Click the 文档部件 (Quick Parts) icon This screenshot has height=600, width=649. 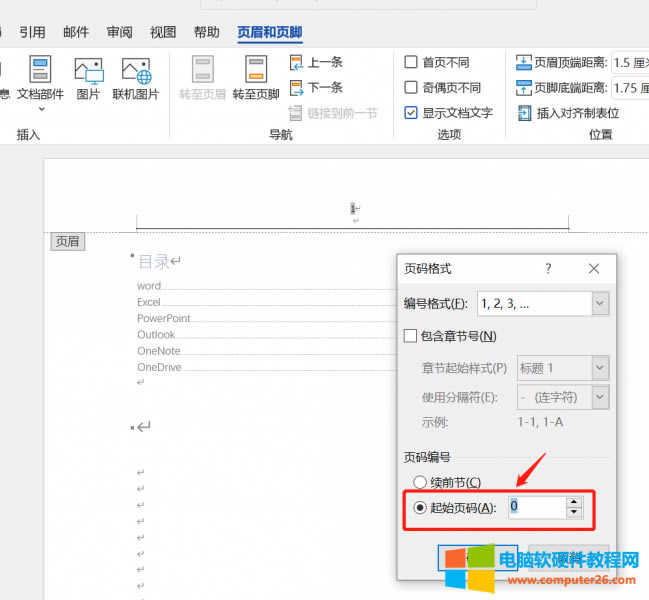(x=40, y=71)
